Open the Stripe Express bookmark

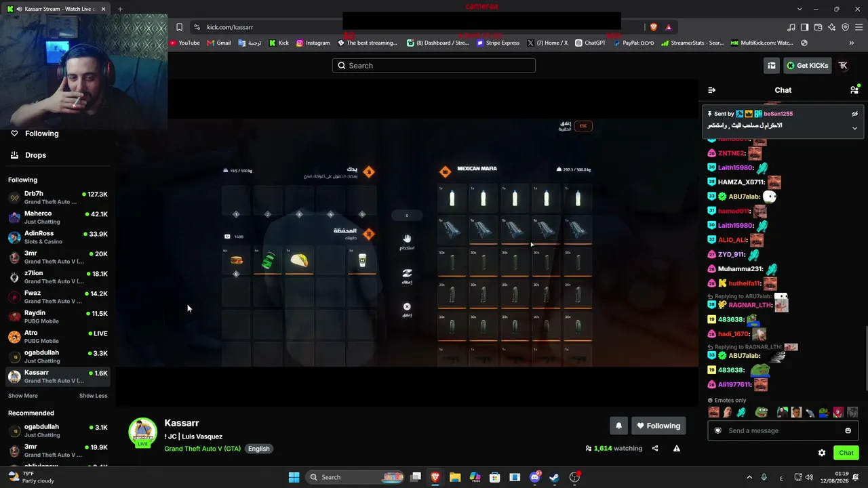(498, 43)
